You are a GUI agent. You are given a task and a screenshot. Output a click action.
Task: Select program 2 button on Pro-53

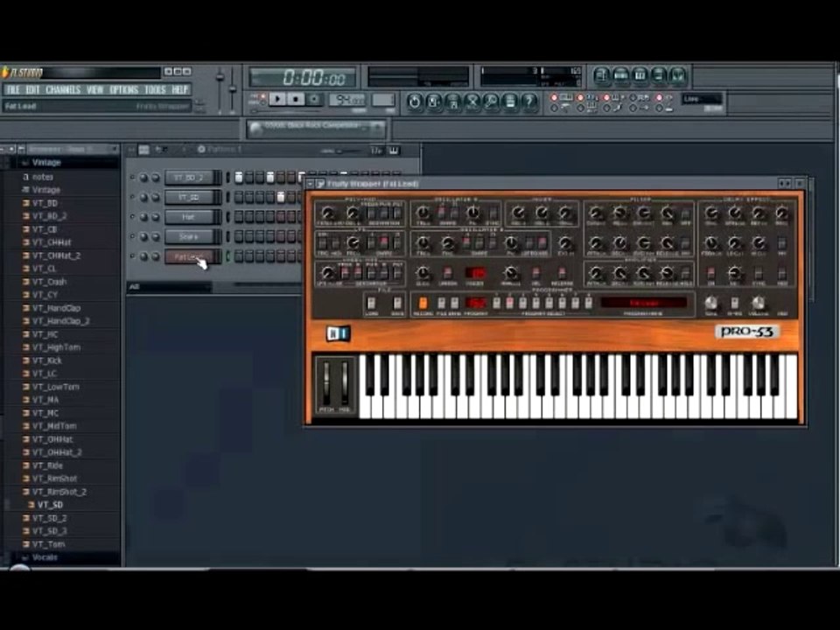[x=509, y=303]
